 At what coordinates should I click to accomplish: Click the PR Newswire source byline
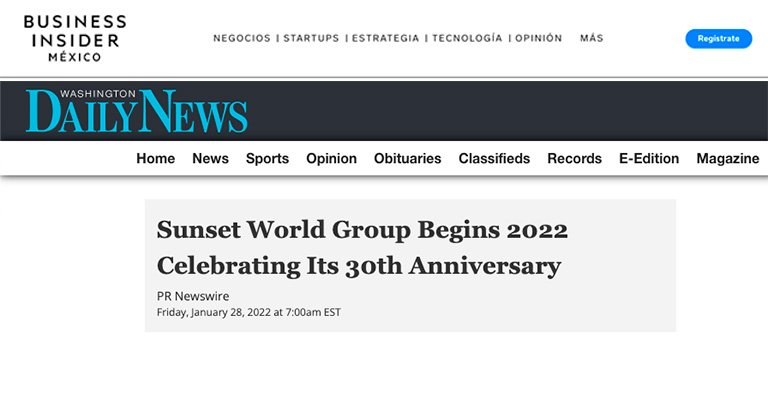(191, 295)
